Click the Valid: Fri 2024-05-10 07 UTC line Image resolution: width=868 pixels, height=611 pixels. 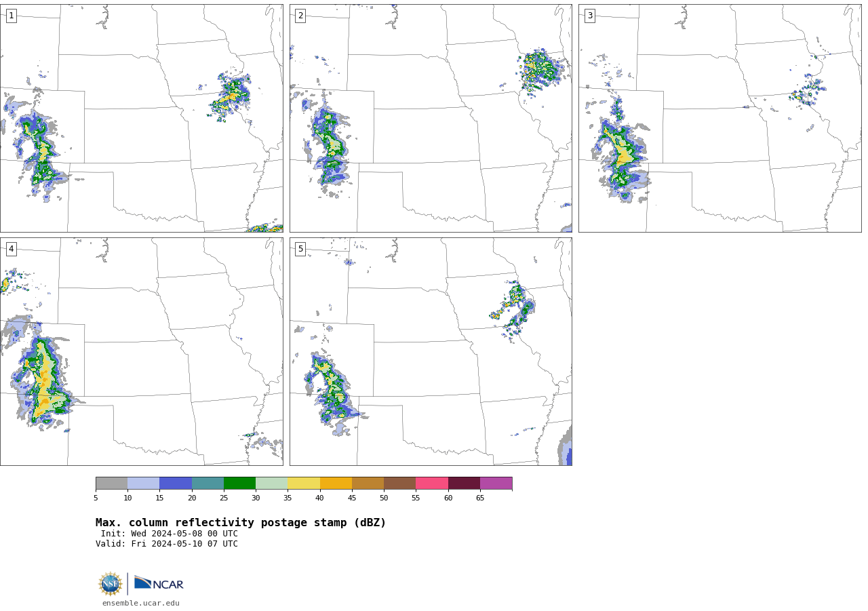tap(167, 544)
